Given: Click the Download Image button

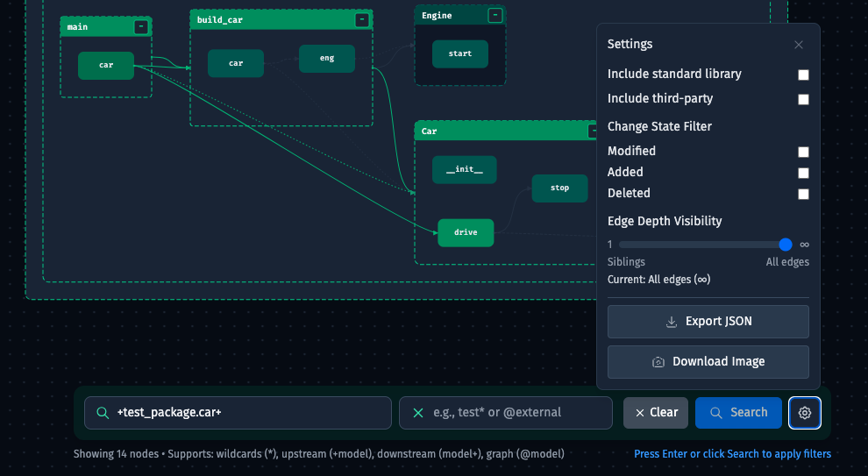Looking at the screenshot, I should click(x=708, y=362).
